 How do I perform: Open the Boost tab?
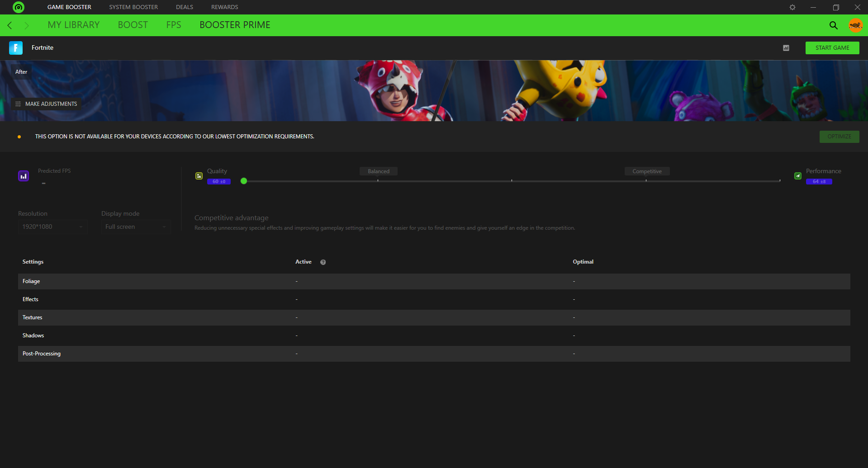(133, 25)
